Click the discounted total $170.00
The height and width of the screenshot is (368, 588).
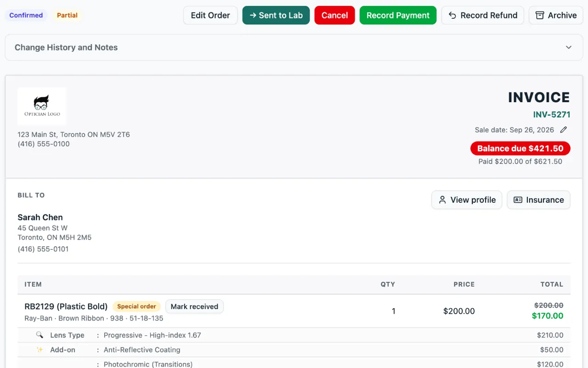coord(548,316)
